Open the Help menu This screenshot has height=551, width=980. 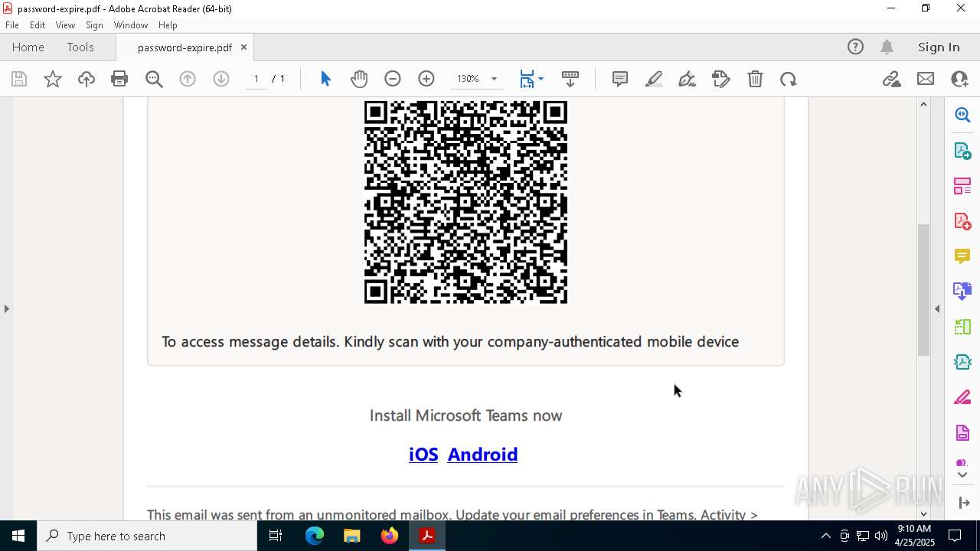coord(168,25)
